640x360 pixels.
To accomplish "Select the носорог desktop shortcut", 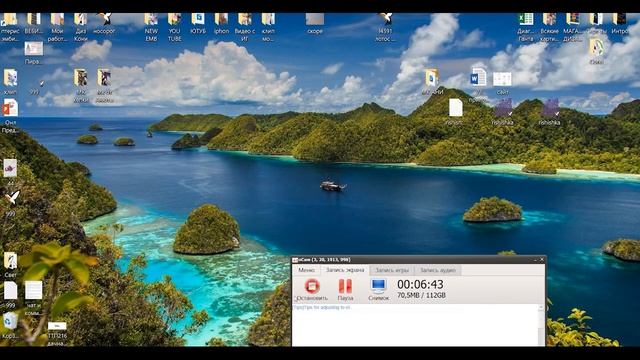I will point(104,24).
